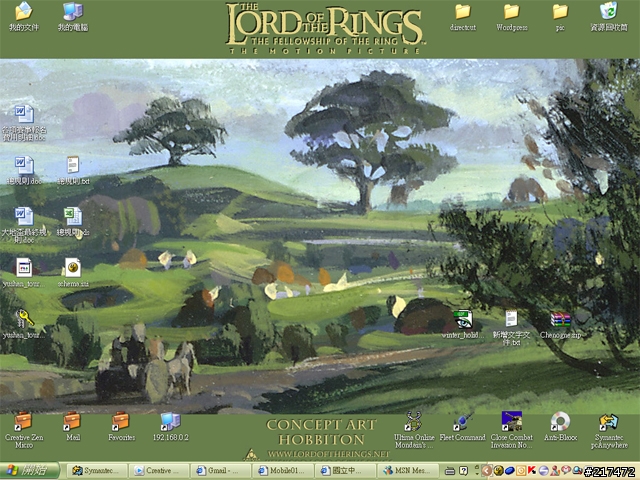Open the Mail briefcase shortcut
This screenshot has width=640, height=480.
(73, 427)
